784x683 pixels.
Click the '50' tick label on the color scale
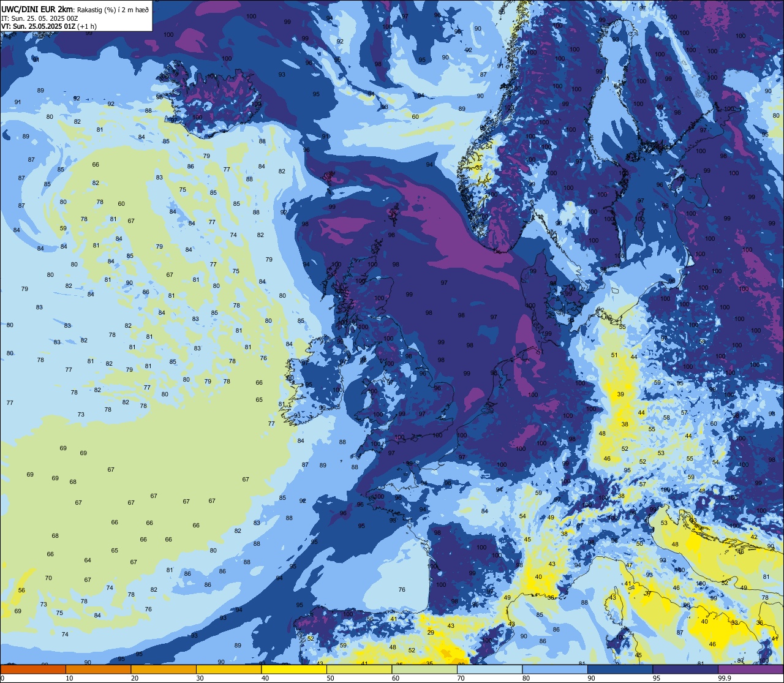(330, 678)
